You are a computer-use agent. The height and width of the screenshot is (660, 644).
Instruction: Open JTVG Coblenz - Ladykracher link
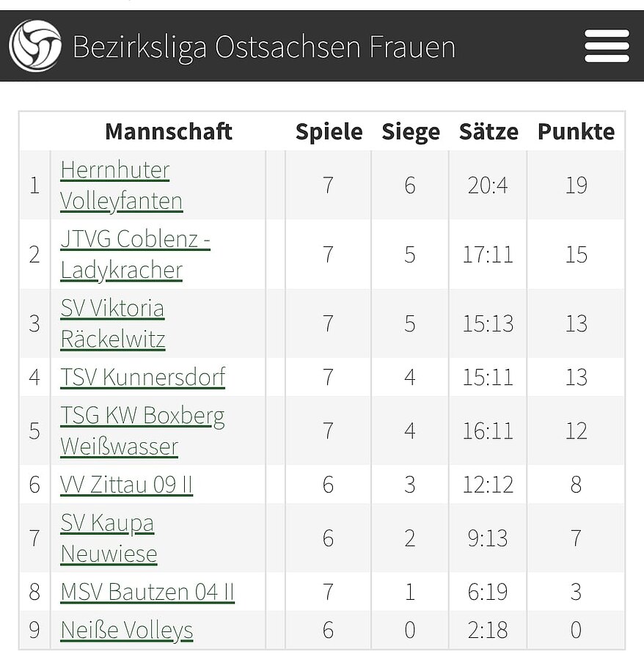pyautogui.click(x=134, y=254)
